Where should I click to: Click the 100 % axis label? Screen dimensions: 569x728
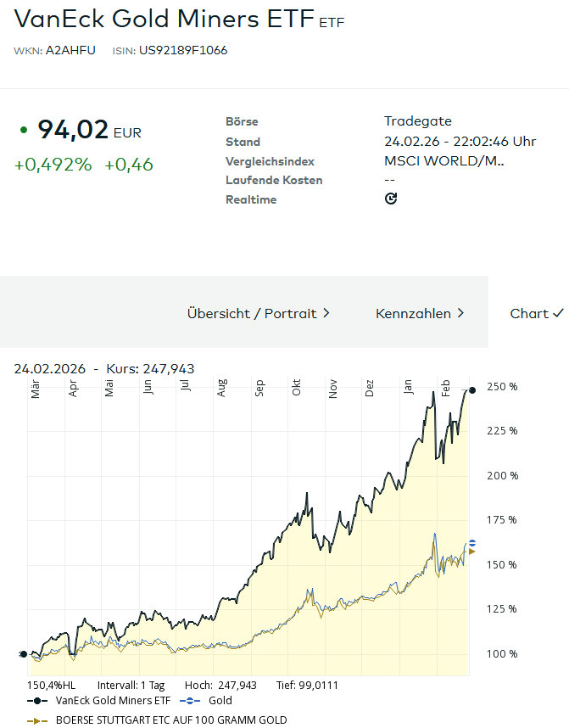[x=502, y=654]
